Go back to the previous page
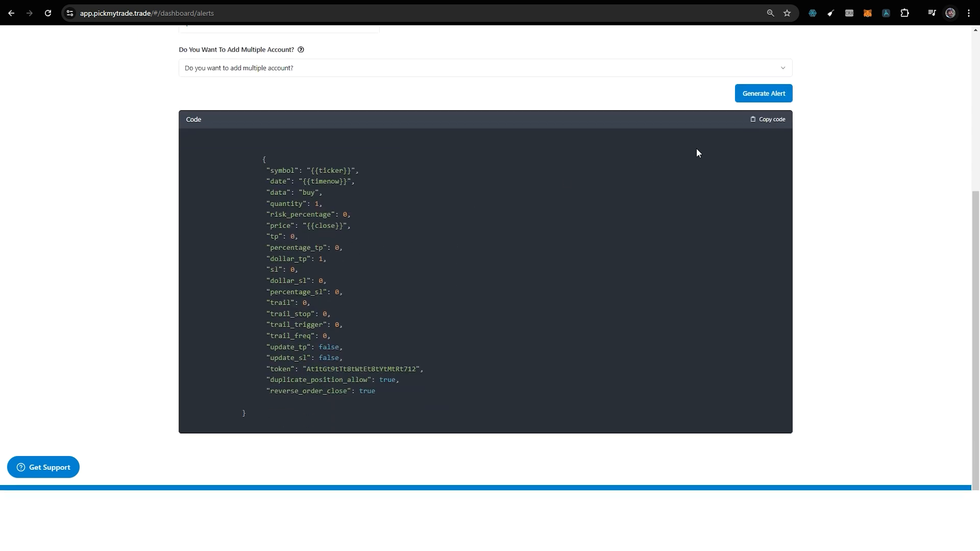 pyautogui.click(x=11, y=13)
